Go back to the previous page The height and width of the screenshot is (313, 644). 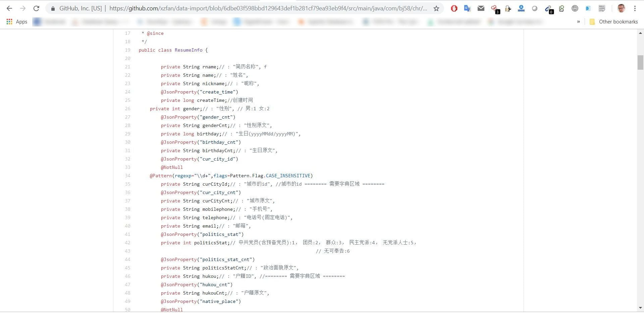[x=9, y=8]
